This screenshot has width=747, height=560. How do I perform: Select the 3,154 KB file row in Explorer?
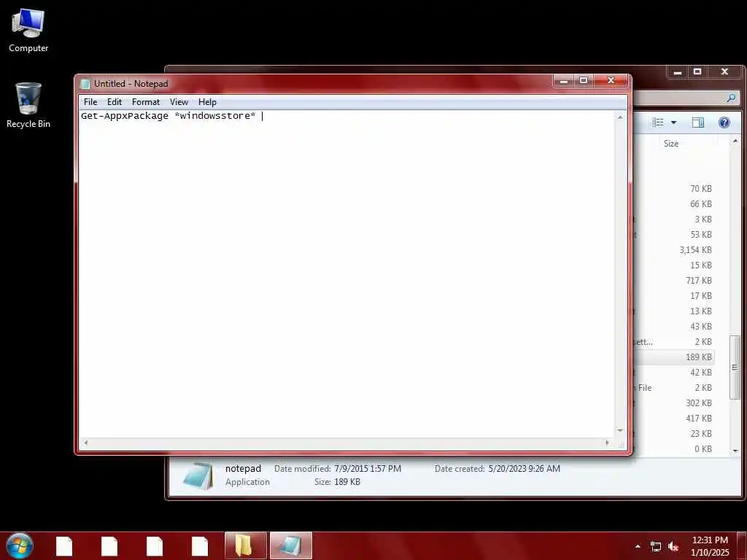[x=673, y=250]
